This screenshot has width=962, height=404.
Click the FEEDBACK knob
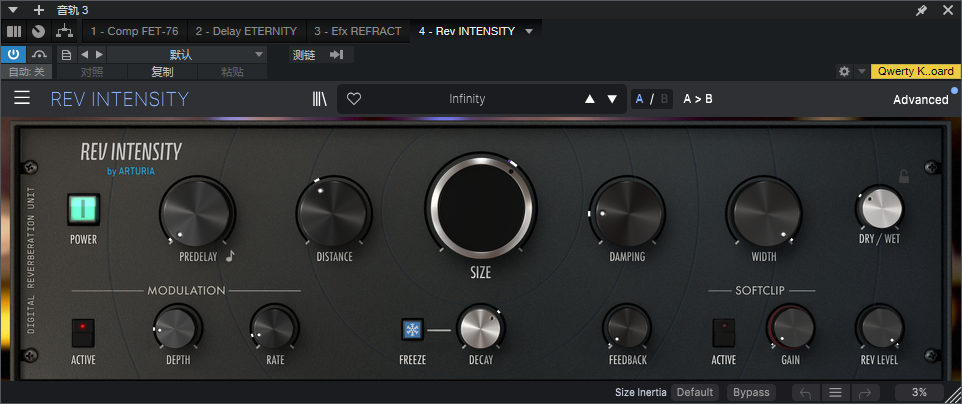pos(627,328)
